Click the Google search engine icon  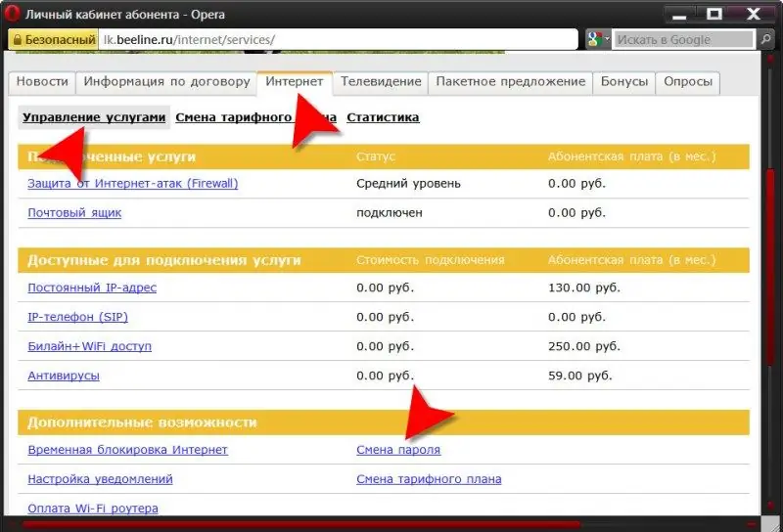[x=594, y=39]
